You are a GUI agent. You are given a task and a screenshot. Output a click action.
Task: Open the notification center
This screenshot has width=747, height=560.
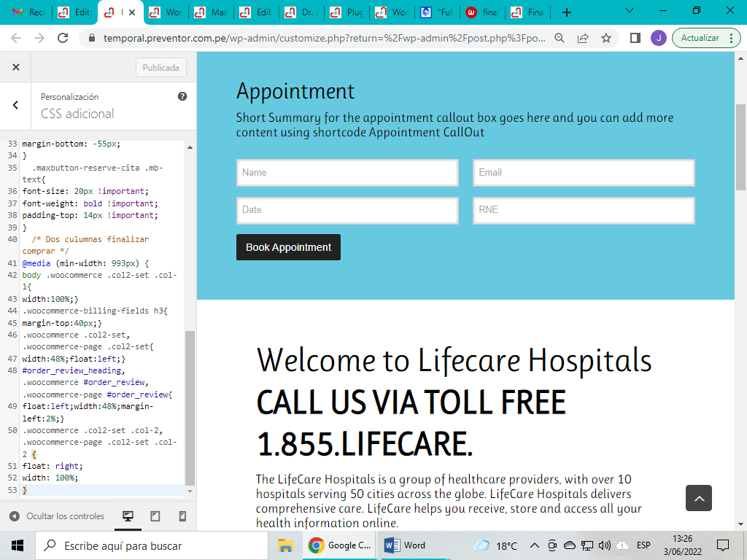click(x=723, y=545)
